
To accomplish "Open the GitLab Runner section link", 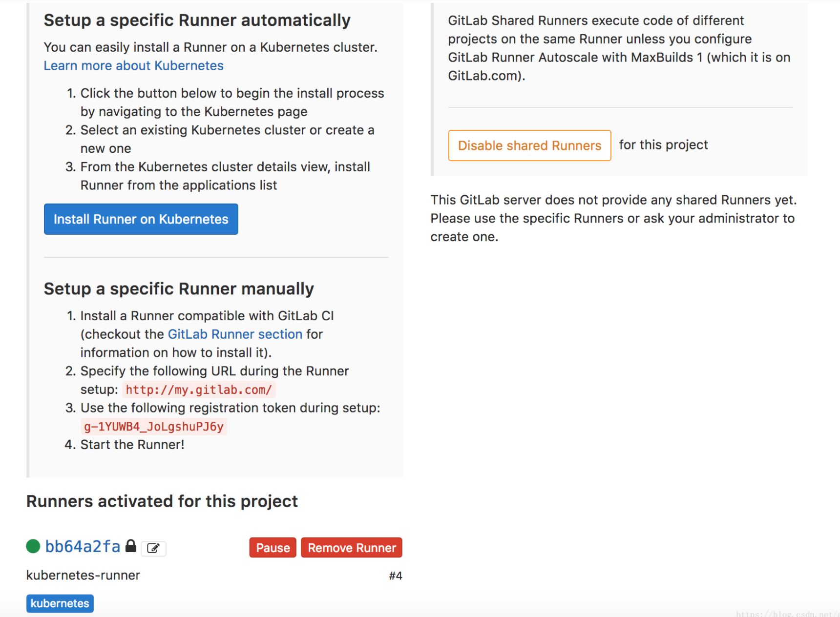I will [x=235, y=334].
